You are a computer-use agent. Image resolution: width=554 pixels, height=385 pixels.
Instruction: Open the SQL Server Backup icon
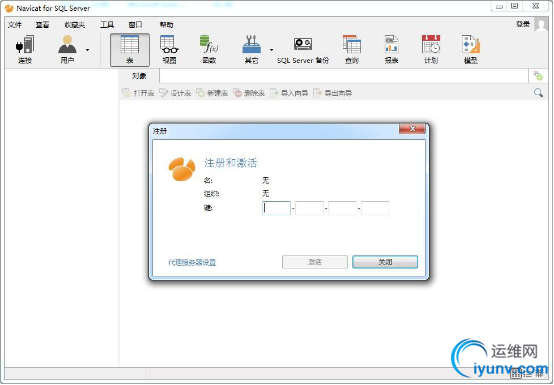point(303,51)
